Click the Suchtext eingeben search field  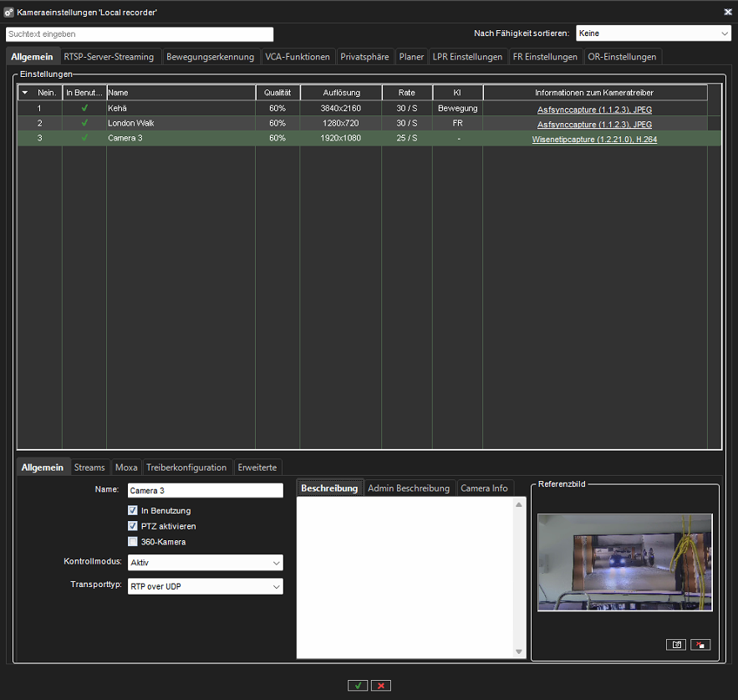coord(140,34)
